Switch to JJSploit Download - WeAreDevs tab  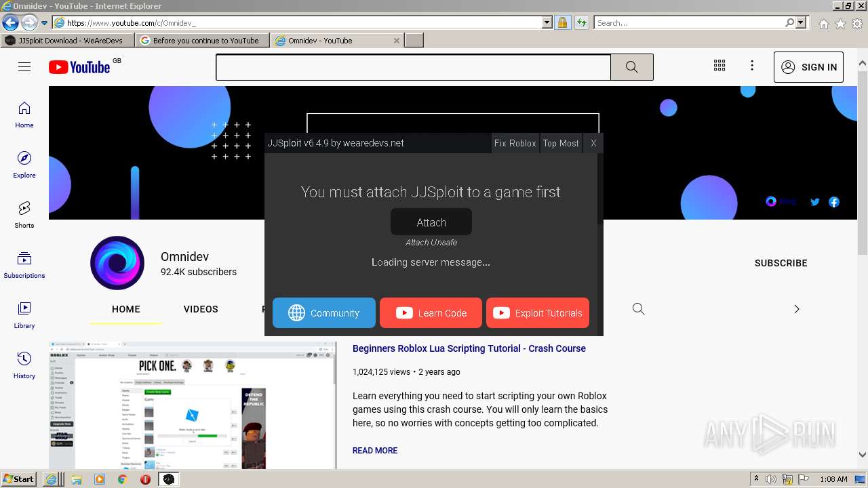69,41
